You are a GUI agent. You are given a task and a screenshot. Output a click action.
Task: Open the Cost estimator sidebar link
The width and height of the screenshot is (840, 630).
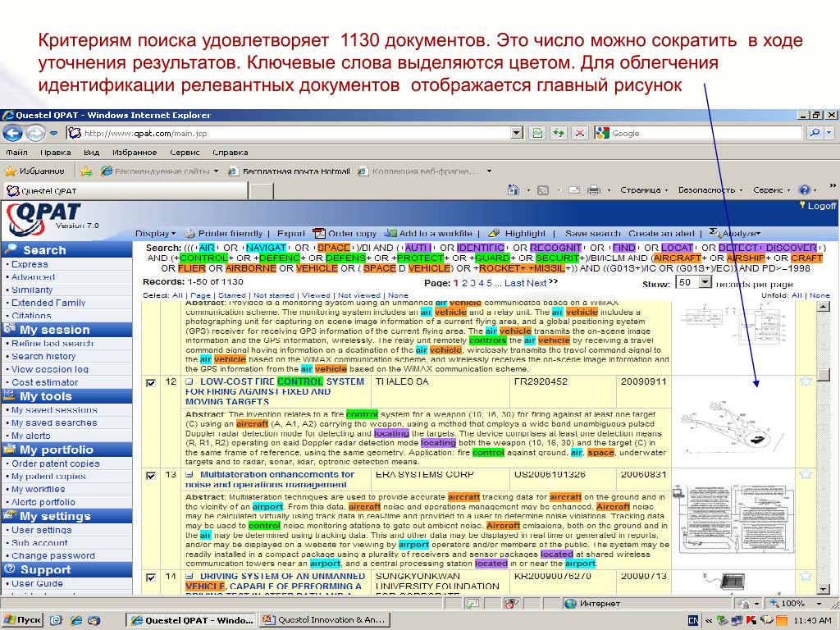coord(45,382)
